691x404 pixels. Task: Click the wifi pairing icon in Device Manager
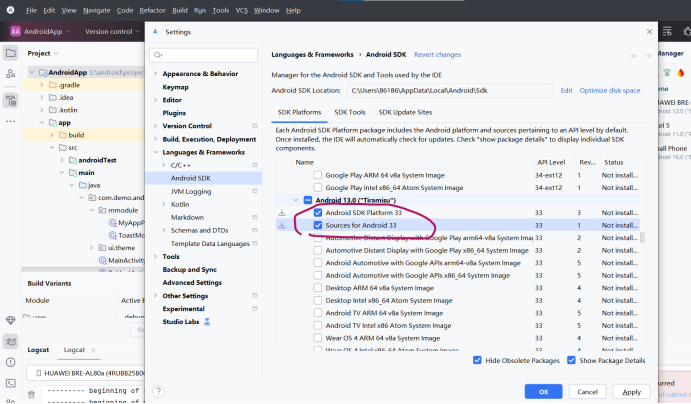(667, 73)
